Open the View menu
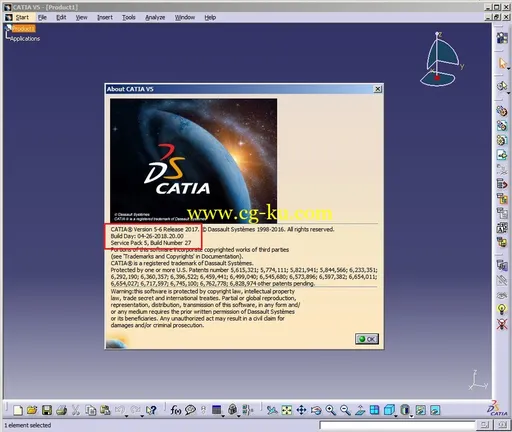The height and width of the screenshot is (432, 512). (x=81, y=17)
